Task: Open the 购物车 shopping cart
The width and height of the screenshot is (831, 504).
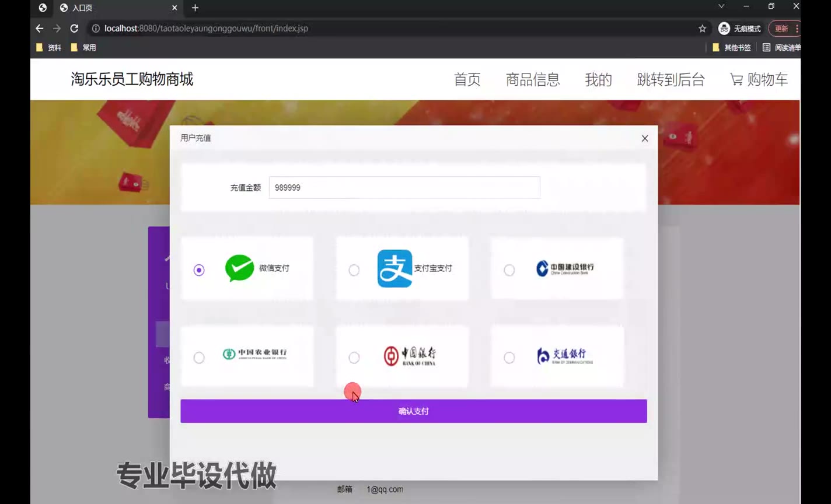Action: coord(759,80)
